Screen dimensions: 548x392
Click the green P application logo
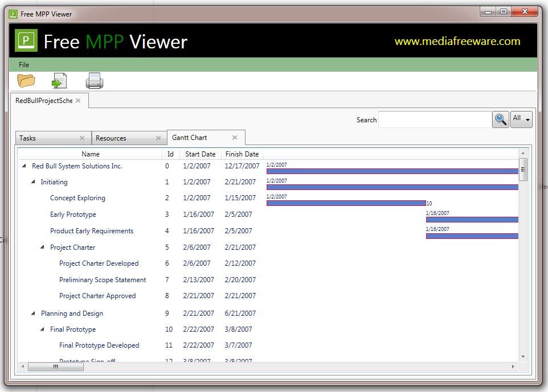click(x=26, y=41)
